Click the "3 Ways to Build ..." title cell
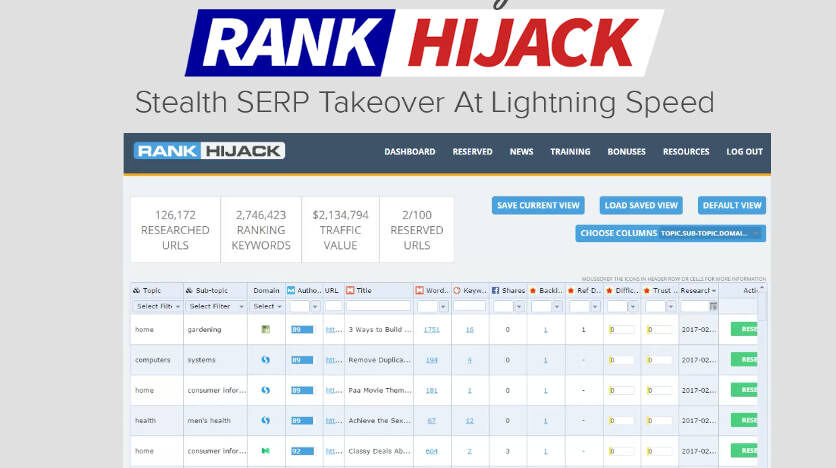Image resolution: width=836 pixels, height=468 pixels. pos(380,329)
